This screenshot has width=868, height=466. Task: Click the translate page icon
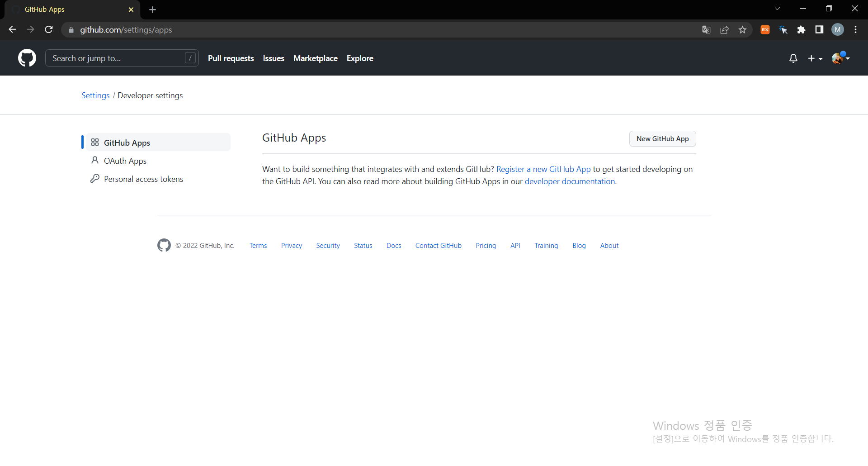coord(706,30)
